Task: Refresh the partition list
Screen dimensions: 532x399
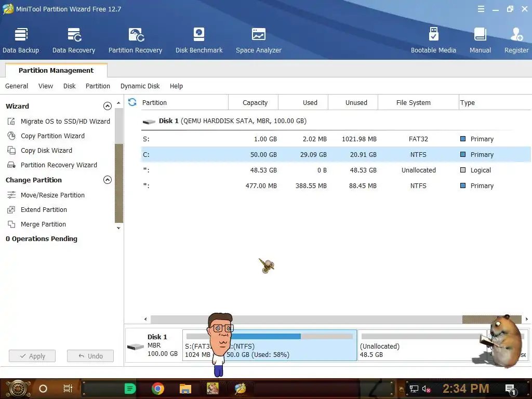Action: pyautogui.click(x=132, y=102)
